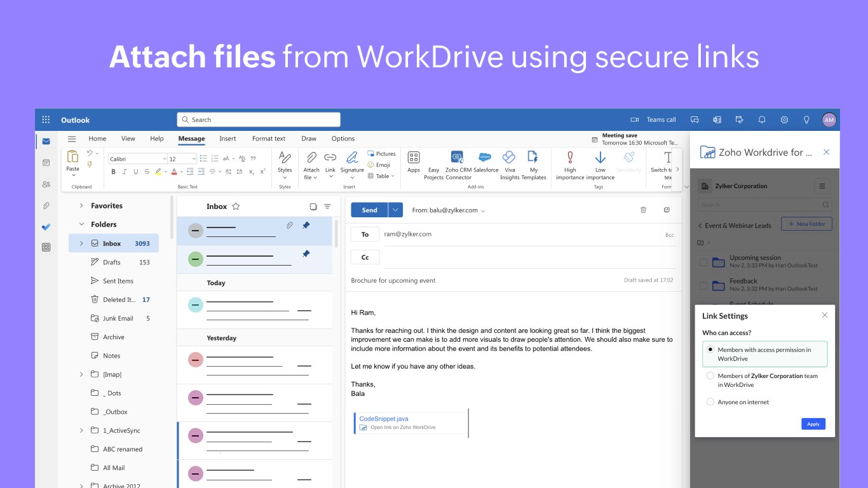Mark message as High importance

pyautogui.click(x=570, y=165)
